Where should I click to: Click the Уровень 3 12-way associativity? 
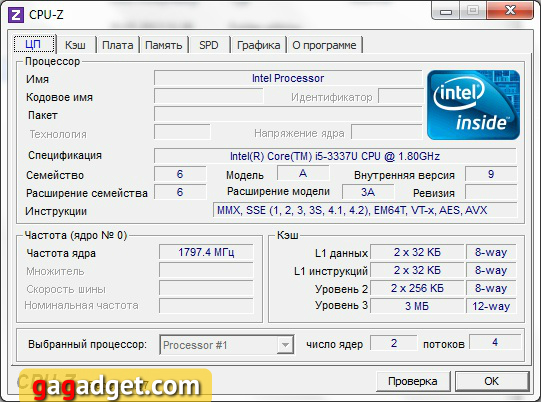[491, 306]
